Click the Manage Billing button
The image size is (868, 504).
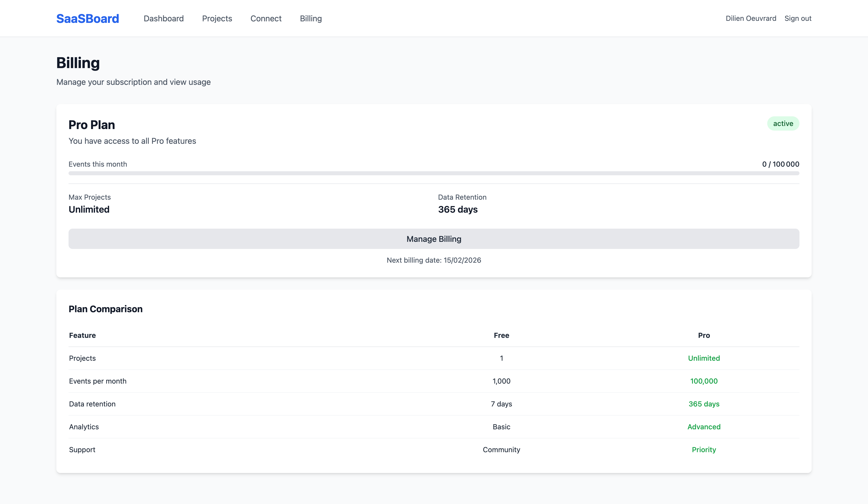(x=434, y=239)
